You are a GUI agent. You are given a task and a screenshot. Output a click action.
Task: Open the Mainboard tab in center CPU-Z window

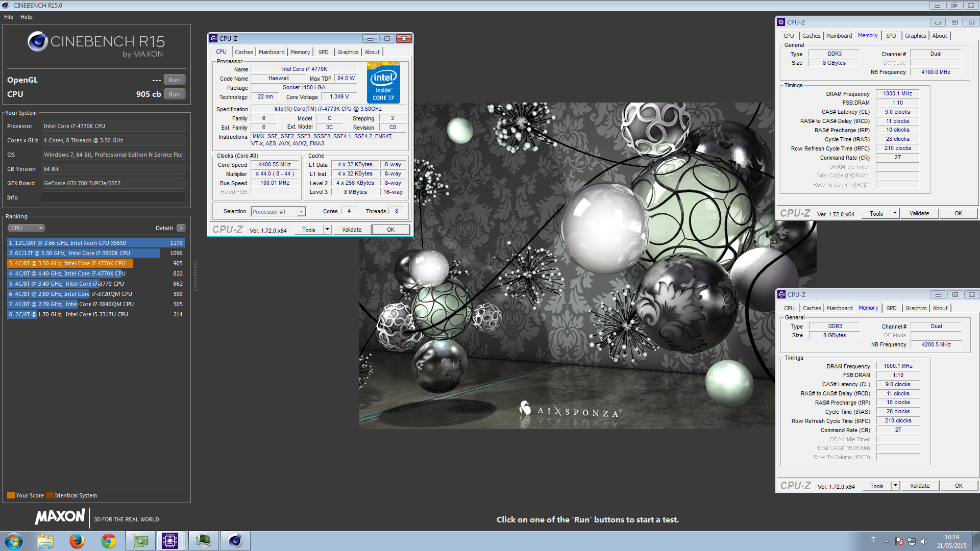pos(272,52)
